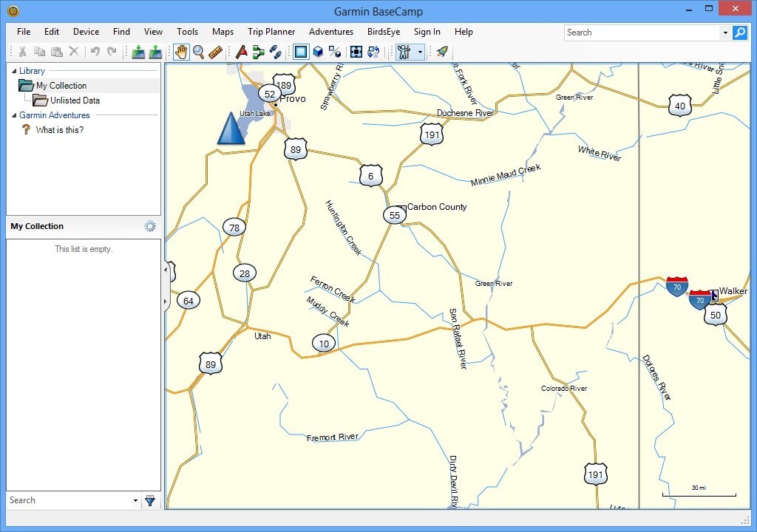Click the What is this? link

point(59,130)
